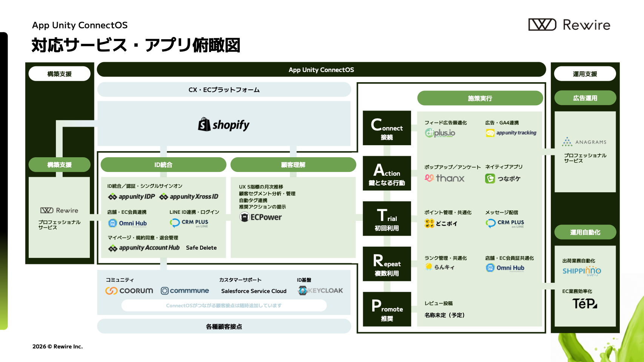Click the CRM PLUS logo under LINE ID連携
644x362 pixels.
[189, 223]
